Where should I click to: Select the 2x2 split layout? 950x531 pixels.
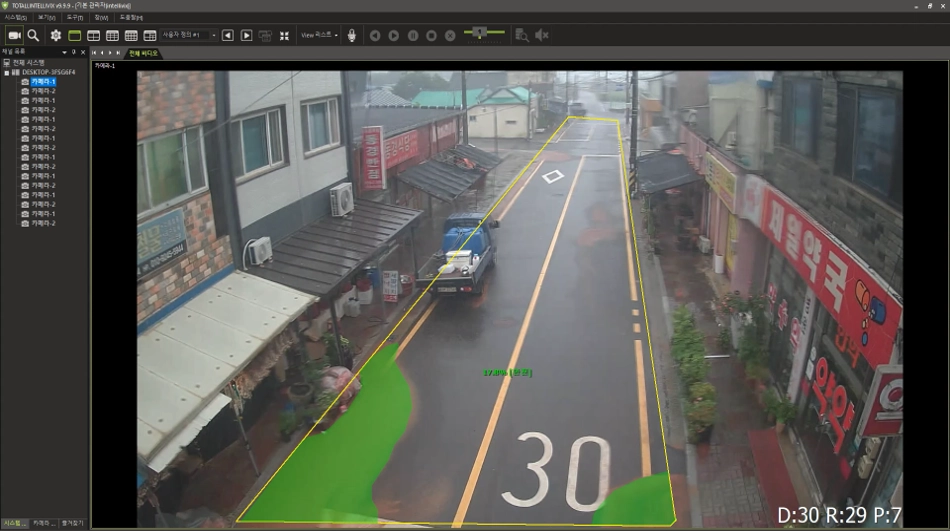coord(93,35)
